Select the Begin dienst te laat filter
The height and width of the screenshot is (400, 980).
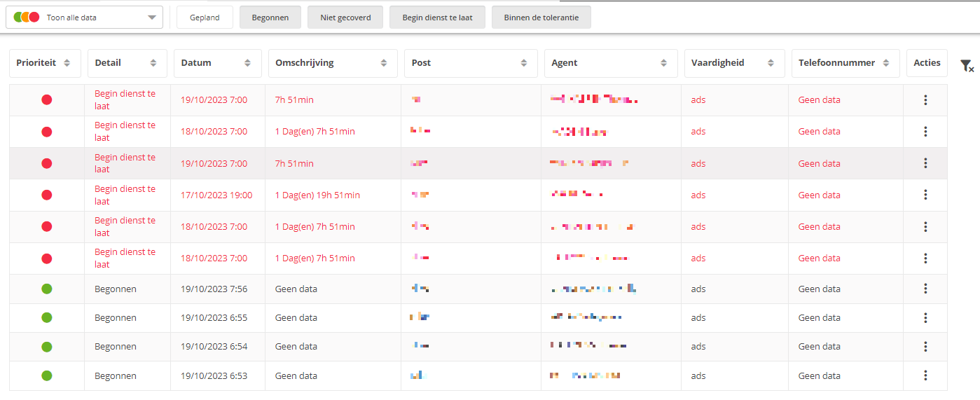[x=437, y=18]
